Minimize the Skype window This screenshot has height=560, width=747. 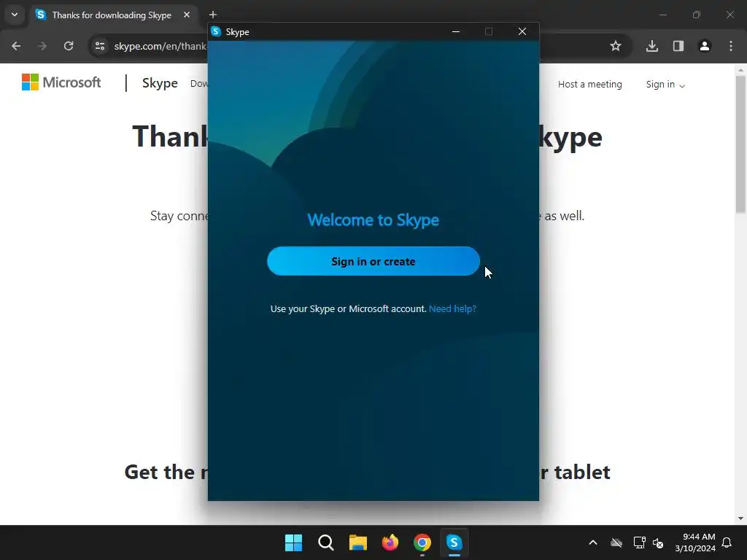click(456, 31)
